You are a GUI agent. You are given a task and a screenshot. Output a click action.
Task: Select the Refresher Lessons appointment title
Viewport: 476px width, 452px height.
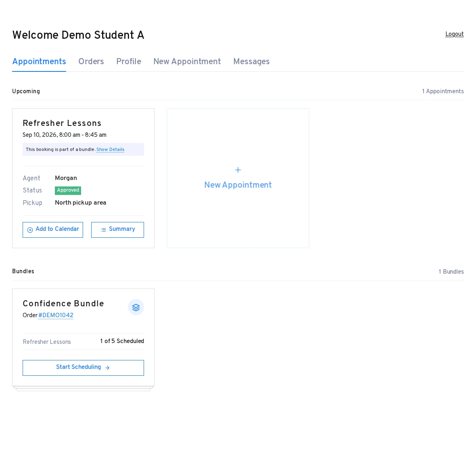pyautogui.click(x=62, y=123)
